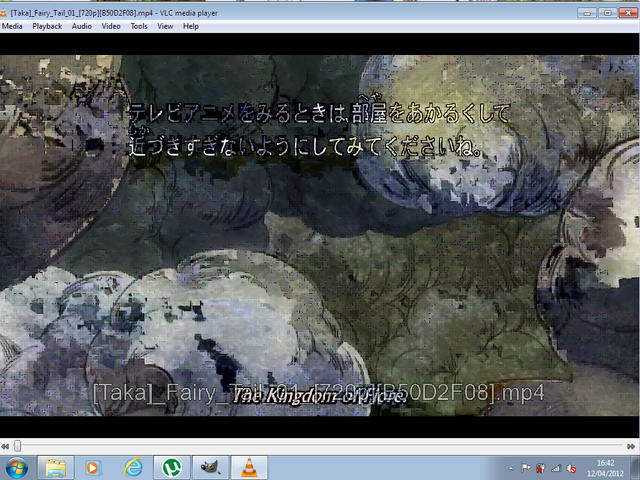Close the VLC media player window
Image resolution: width=640 pixels, height=480 pixels.
click(x=628, y=13)
